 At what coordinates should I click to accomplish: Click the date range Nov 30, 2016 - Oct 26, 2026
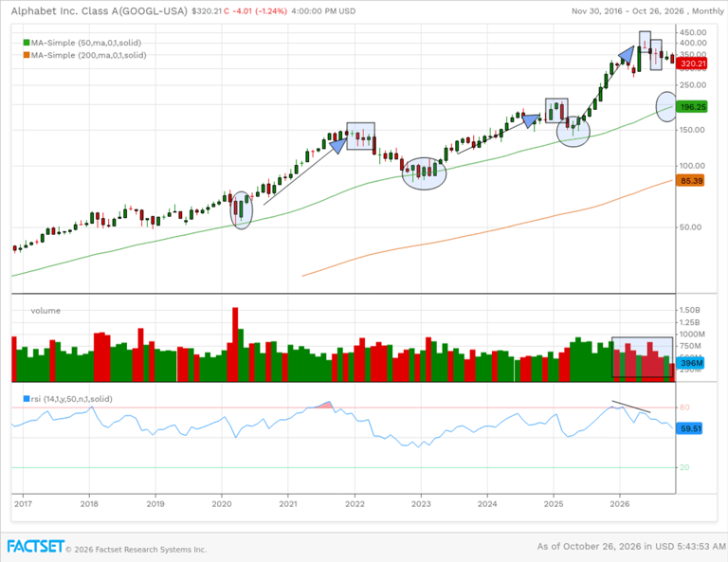point(629,11)
